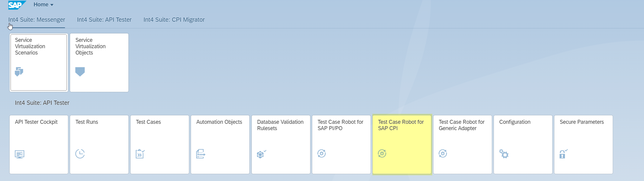The image size is (644, 181).
Task: Click the Automation Objects icon
Action: point(201,154)
